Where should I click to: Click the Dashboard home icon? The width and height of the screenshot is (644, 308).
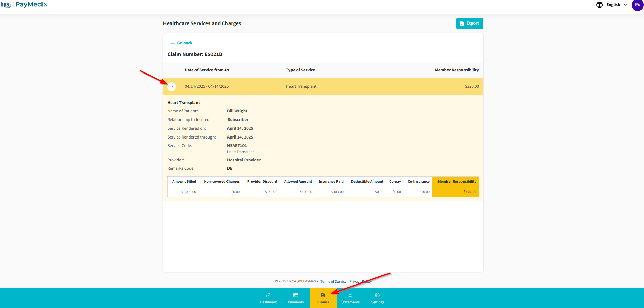point(268,295)
